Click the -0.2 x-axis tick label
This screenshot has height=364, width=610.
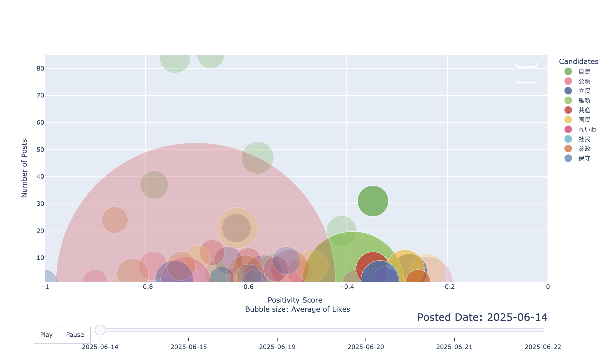(x=447, y=287)
